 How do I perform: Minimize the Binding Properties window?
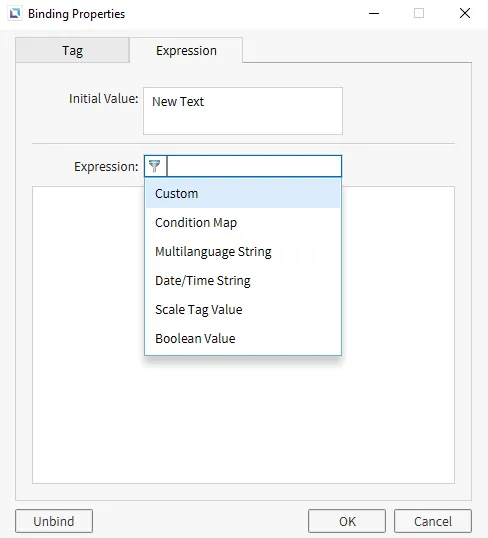click(374, 13)
